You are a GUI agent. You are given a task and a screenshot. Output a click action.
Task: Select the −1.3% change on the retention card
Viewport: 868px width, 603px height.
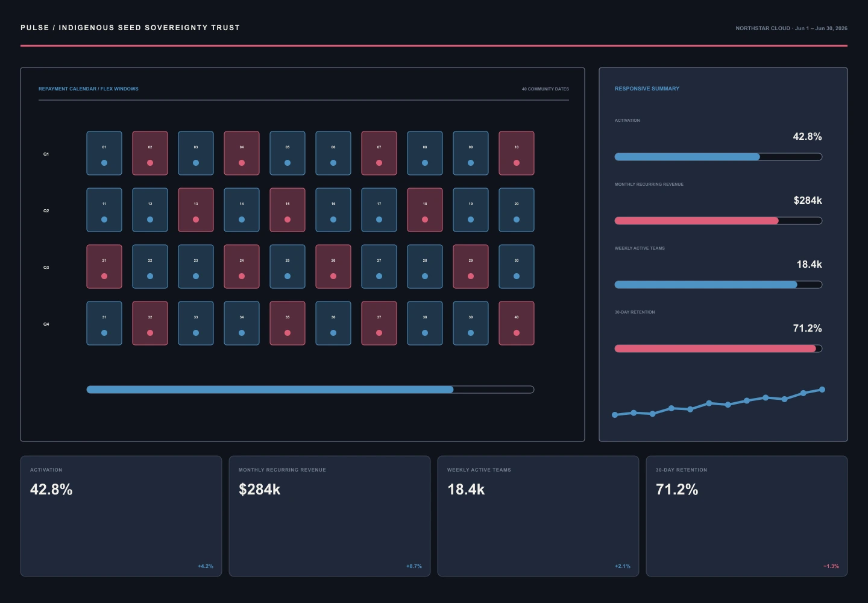831,566
